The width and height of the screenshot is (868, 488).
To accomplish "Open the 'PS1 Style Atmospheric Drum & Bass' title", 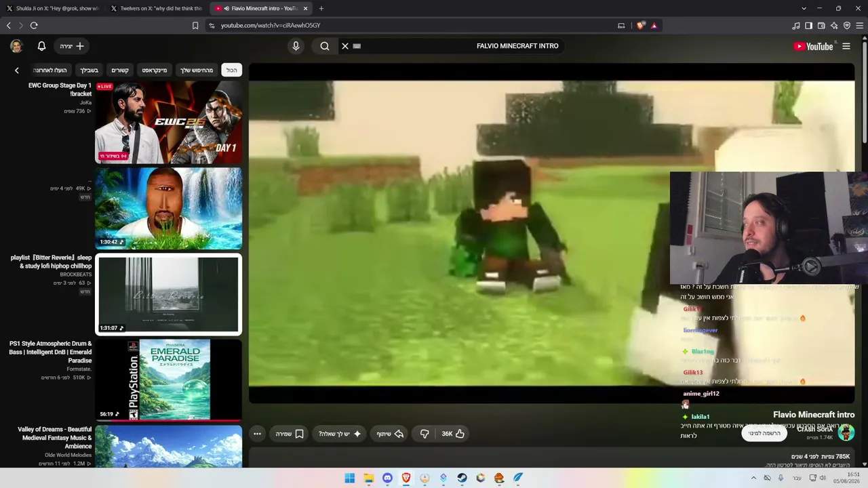I will (x=50, y=352).
